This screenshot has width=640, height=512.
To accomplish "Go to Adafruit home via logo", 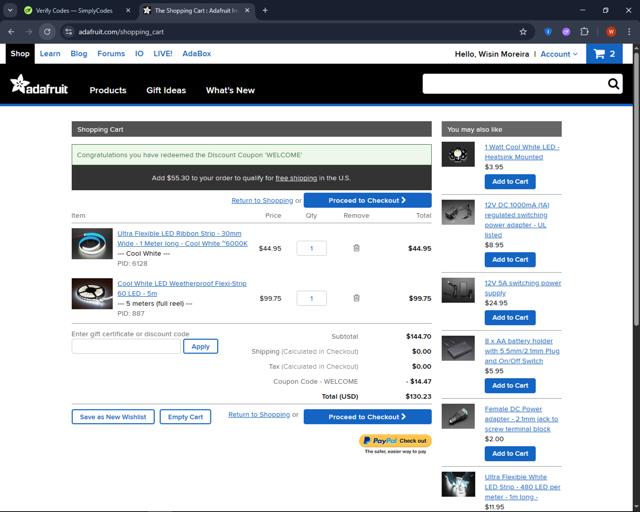I will 39,85.
